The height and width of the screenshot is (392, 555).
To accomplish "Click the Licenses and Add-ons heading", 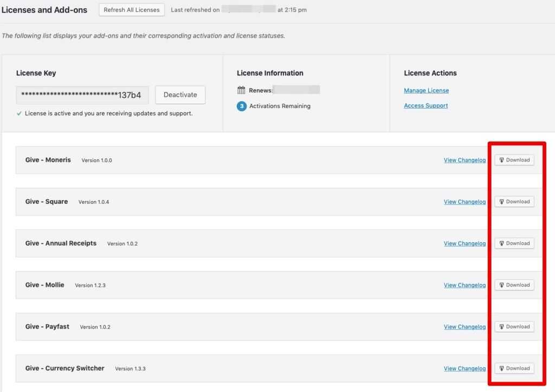I will 44,10.
